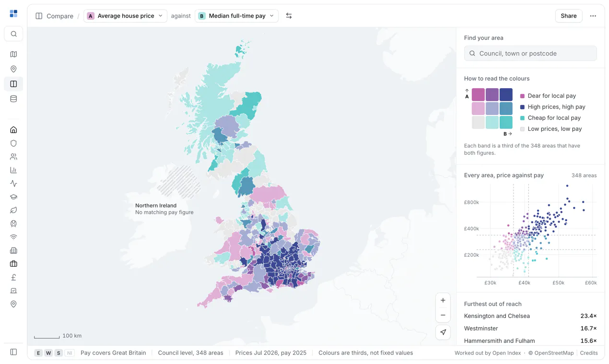
Task: Select the housing (home) category icon
Action: [x=13, y=130]
